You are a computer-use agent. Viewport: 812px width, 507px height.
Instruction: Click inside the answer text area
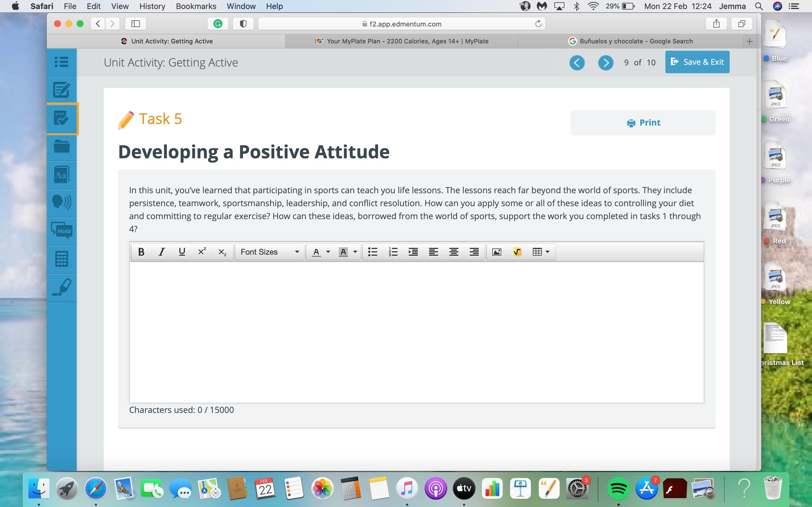tap(416, 332)
